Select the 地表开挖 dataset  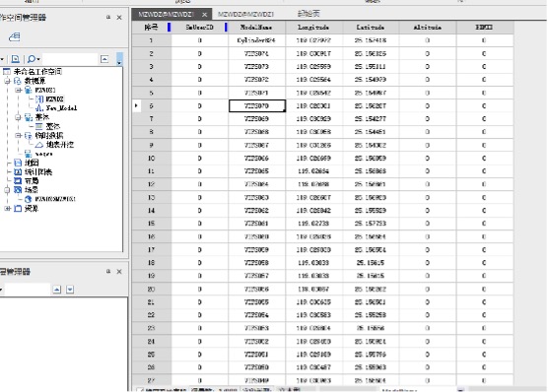(60, 145)
